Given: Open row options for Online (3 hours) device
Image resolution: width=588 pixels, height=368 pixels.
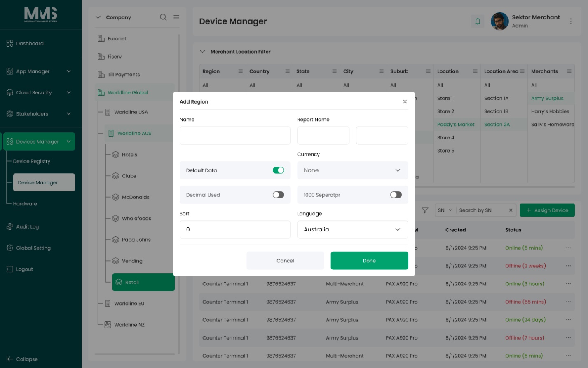Looking at the screenshot, I should click(568, 284).
